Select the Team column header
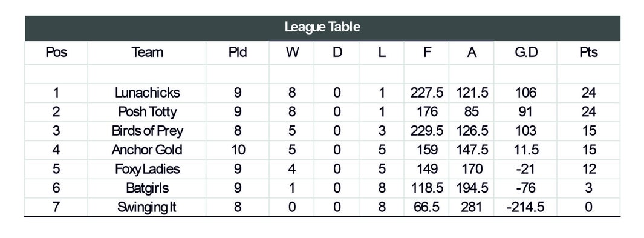The image size is (644, 238). click(147, 53)
